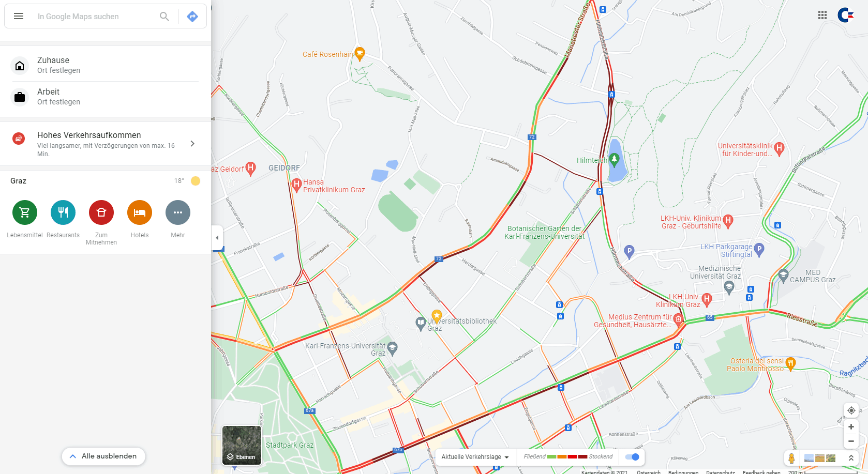Set the Zuhause home location
The image size is (868, 474).
tap(106, 65)
